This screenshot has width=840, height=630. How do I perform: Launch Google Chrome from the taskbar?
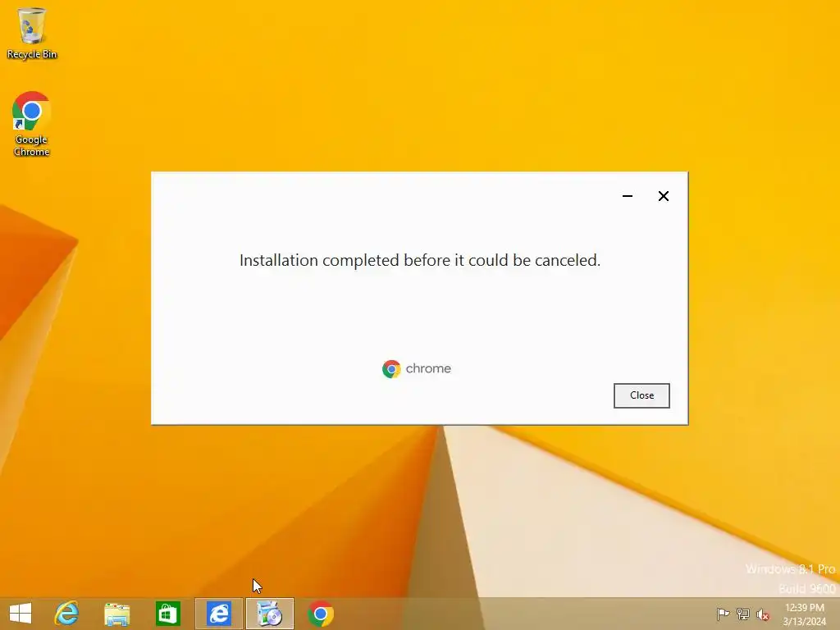(x=321, y=614)
